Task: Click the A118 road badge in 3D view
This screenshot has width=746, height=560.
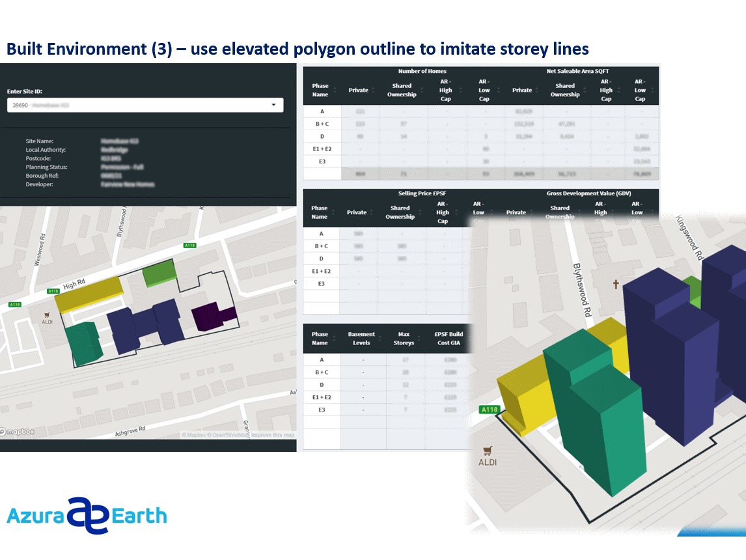Action: click(489, 410)
